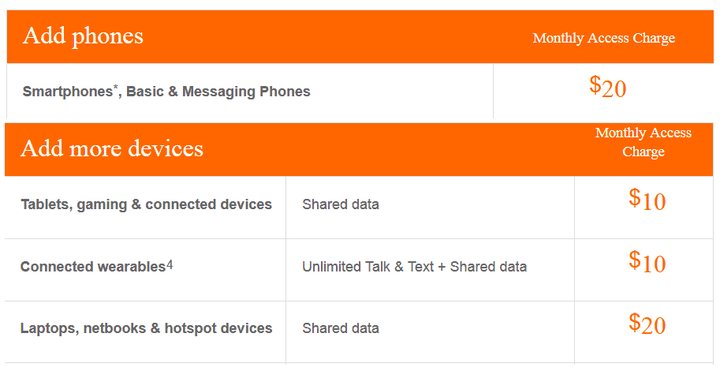The height and width of the screenshot is (367, 720).
Task: Click Unlimited Talk & Text + Shared data
Action: pos(414,267)
